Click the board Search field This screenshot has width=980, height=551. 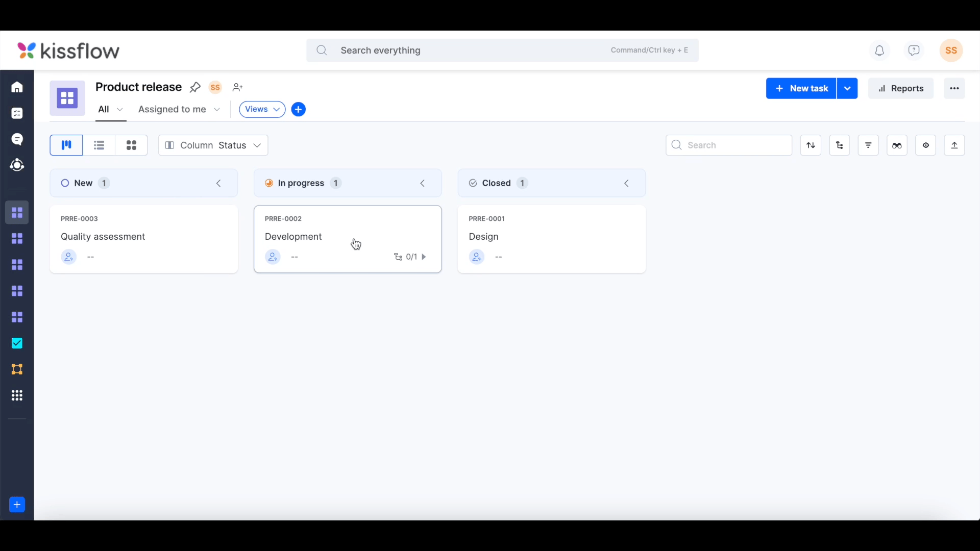729,145
